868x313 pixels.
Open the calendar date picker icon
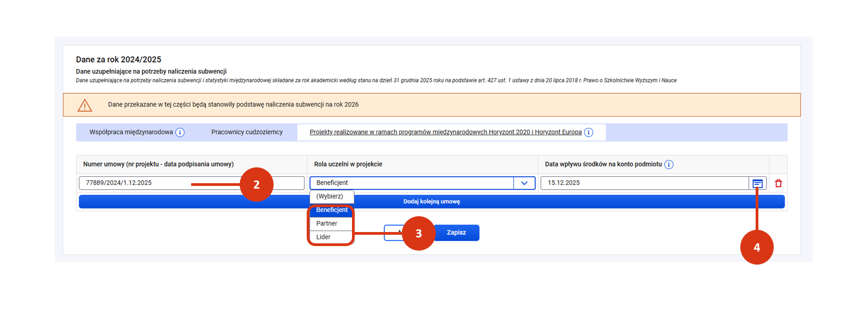pos(757,184)
